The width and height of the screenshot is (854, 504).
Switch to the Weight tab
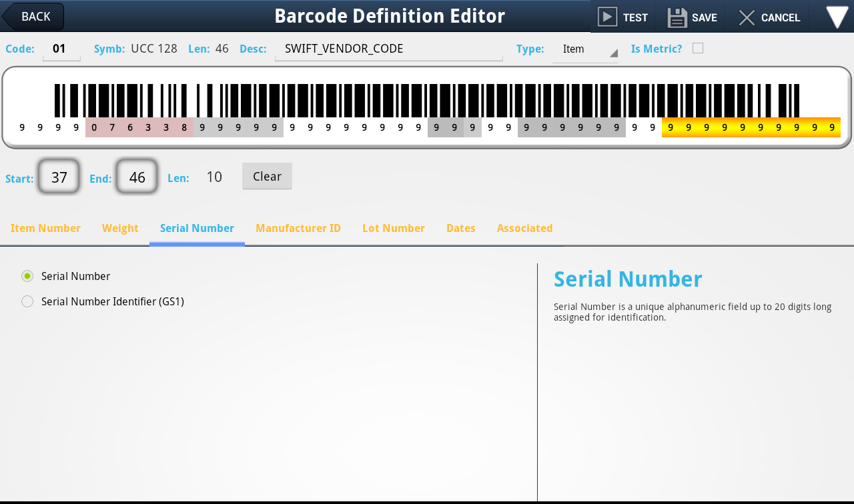(120, 229)
